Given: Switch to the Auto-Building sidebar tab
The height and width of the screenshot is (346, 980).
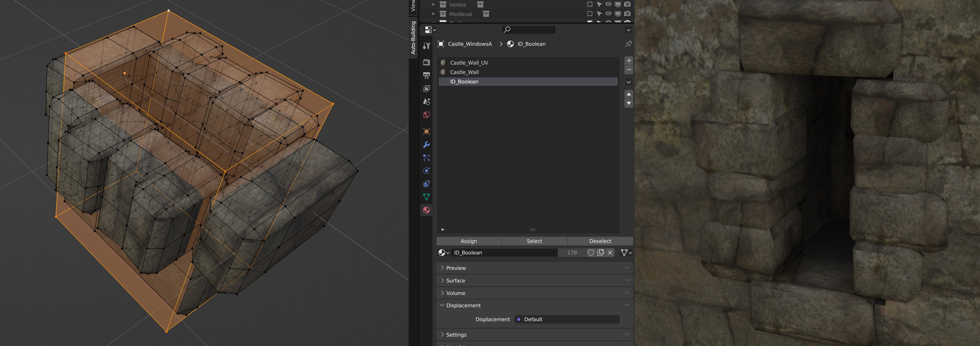Looking at the screenshot, I should pyautogui.click(x=413, y=37).
